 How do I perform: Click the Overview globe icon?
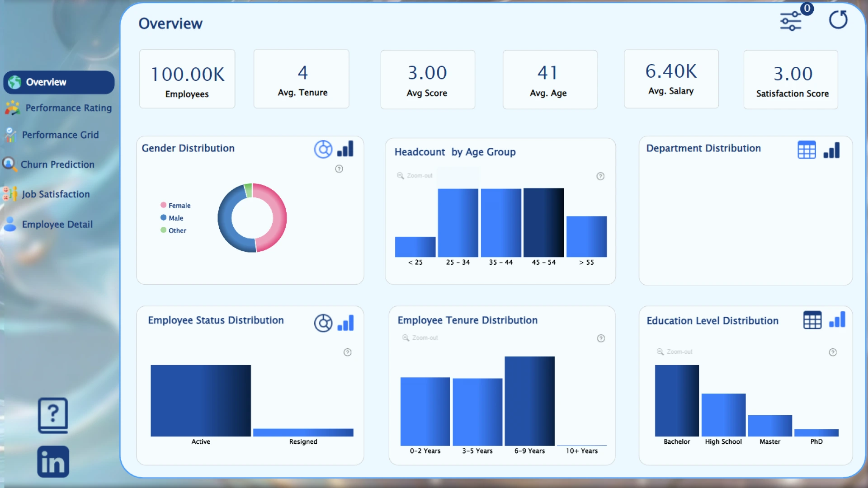tap(14, 82)
